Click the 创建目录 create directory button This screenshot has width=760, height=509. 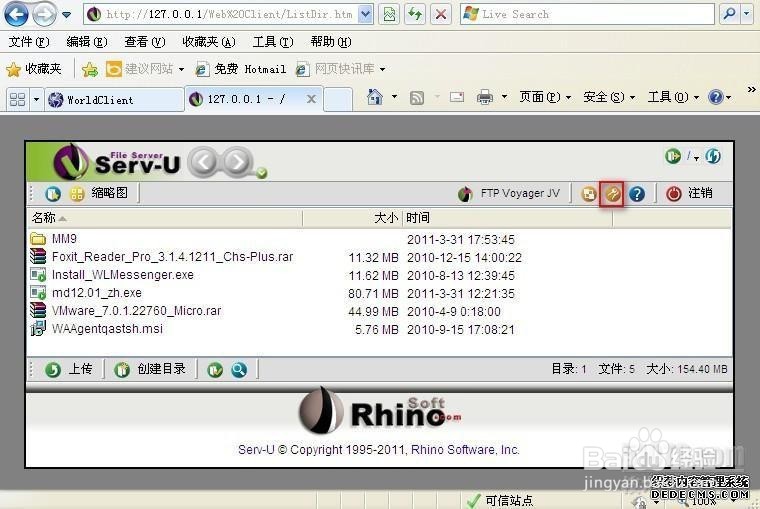pyautogui.click(x=150, y=369)
